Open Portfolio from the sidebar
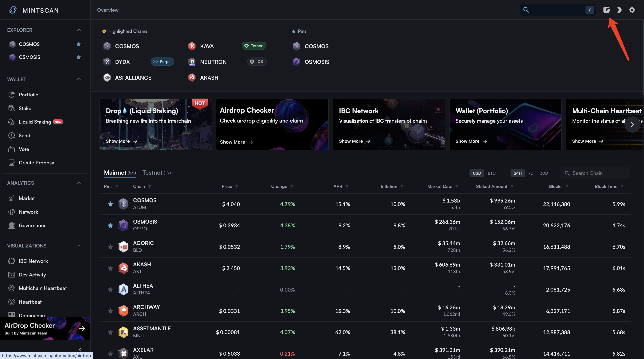 pyautogui.click(x=28, y=95)
